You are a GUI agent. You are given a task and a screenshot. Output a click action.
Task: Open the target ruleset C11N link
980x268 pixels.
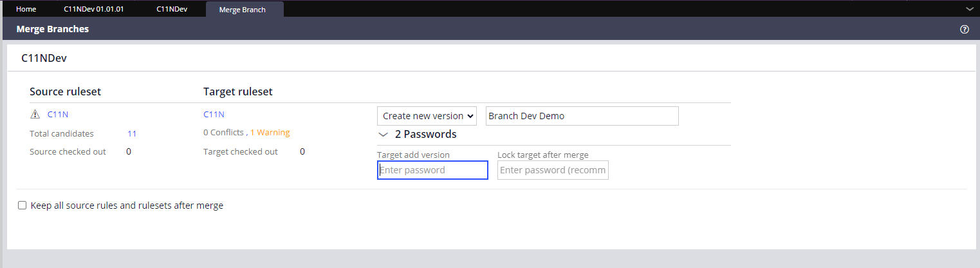pyautogui.click(x=214, y=115)
